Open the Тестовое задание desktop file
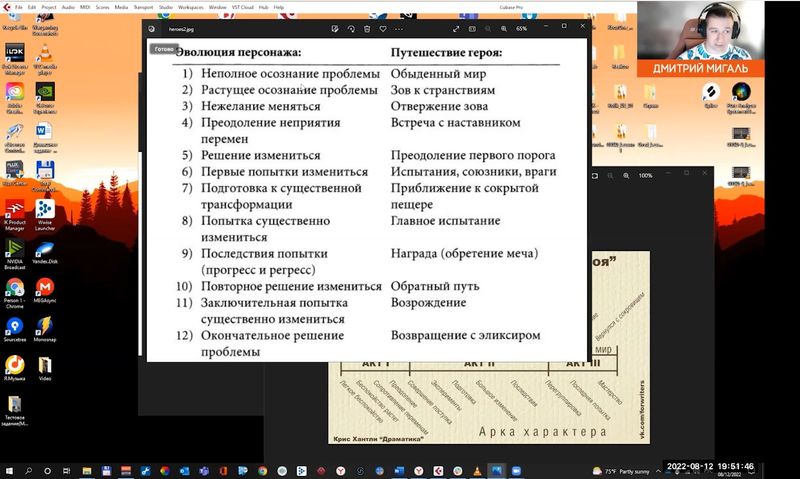The width and height of the screenshot is (800, 479). 15,410
